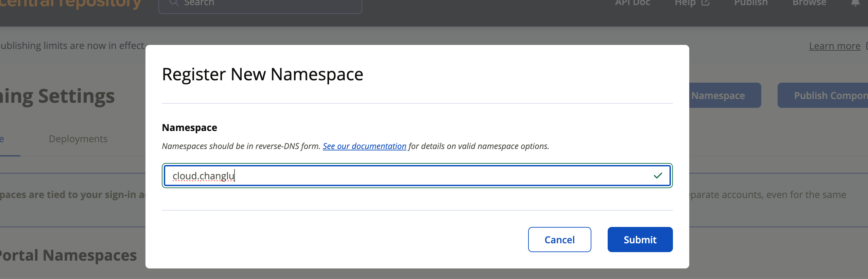Follow the Learn more link
Screen dimensions: 868x279
point(835,46)
